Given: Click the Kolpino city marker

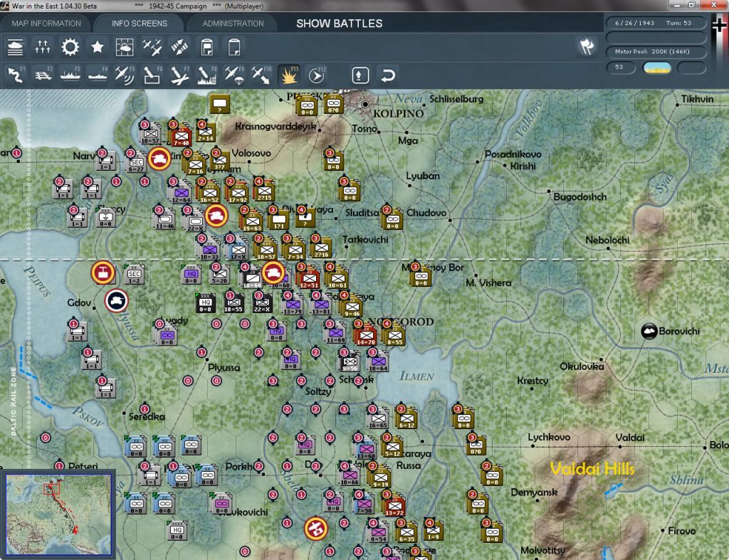Looking at the screenshot, I should coord(365,104).
